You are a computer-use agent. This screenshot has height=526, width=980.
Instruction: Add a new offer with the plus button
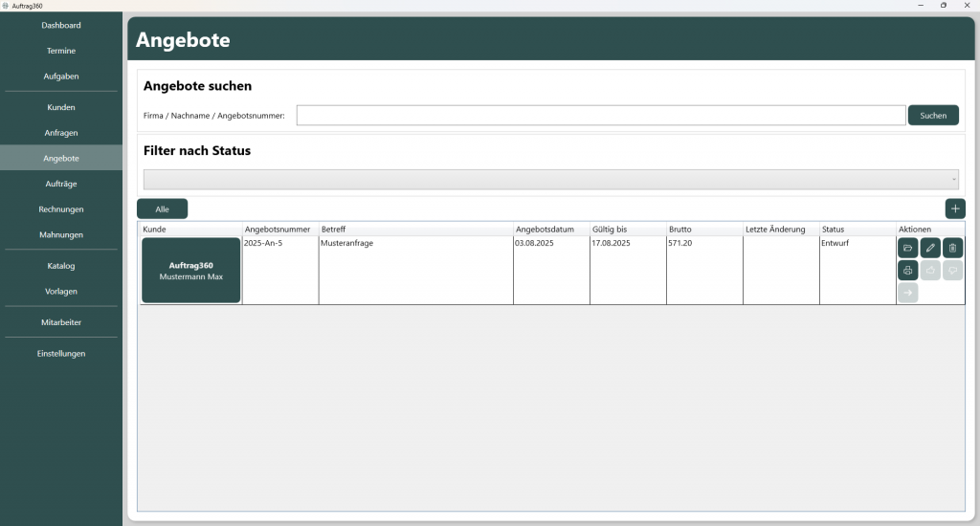(x=955, y=208)
